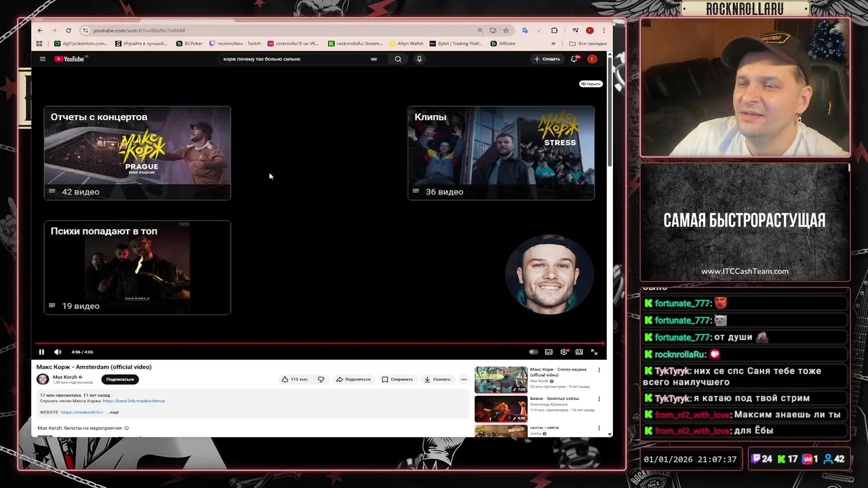Reload the page in the browser
868x488 pixels.
point(68,30)
